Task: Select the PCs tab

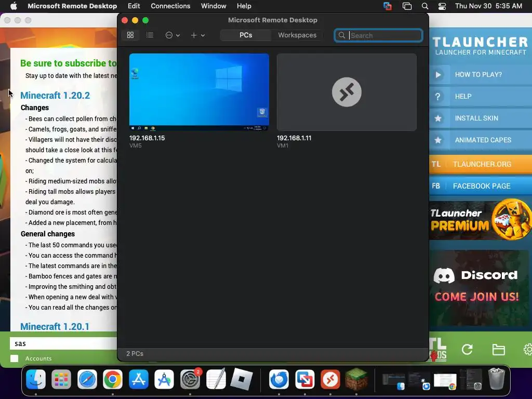Action: (x=246, y=35)
